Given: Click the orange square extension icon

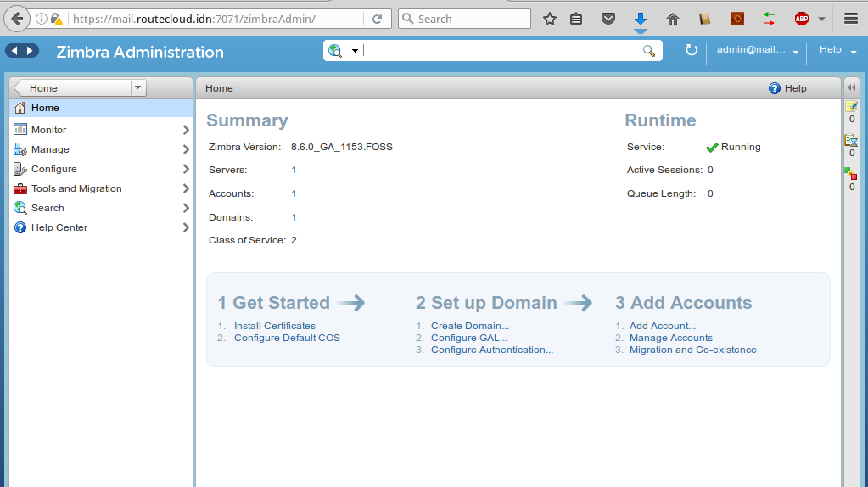Looking at the screenshot, I should tap(736, 19).
